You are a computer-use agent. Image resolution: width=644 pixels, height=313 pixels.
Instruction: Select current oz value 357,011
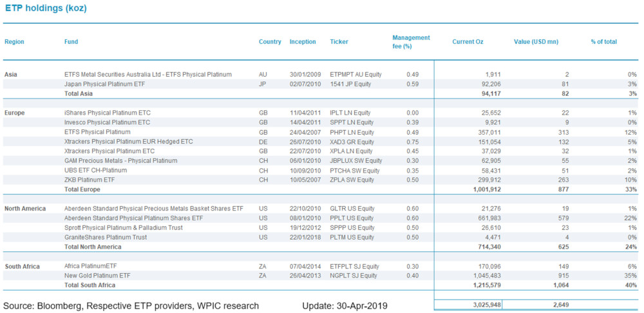tap(489, 132)
